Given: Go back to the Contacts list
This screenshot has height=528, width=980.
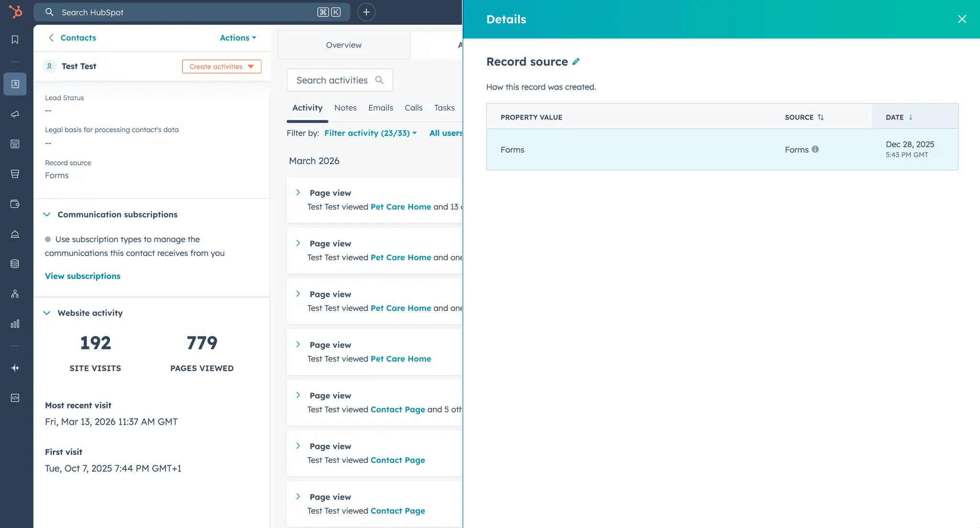Looking at the screenshot, I should (x=78, y=38).
